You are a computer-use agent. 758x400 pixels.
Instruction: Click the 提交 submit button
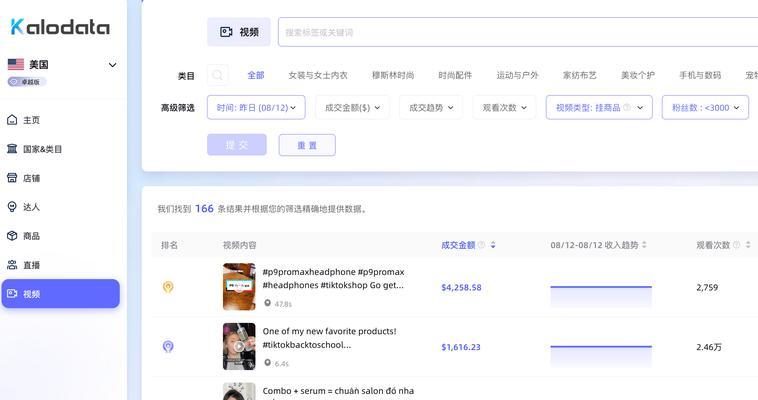237,145
